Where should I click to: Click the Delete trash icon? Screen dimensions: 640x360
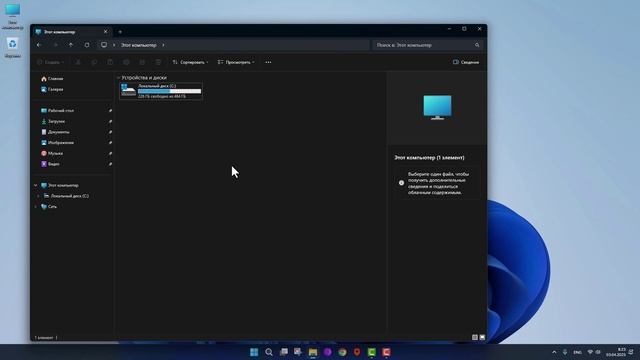point(158,62)
